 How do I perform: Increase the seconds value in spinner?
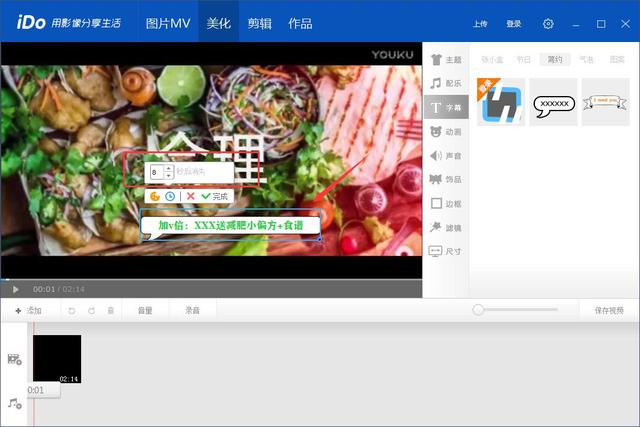[168, 169]
